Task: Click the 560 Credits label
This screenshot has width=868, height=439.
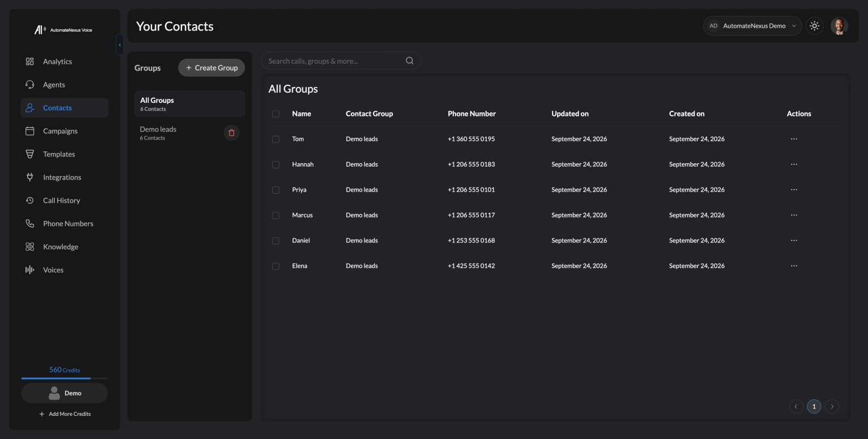Action: [64, 370]
